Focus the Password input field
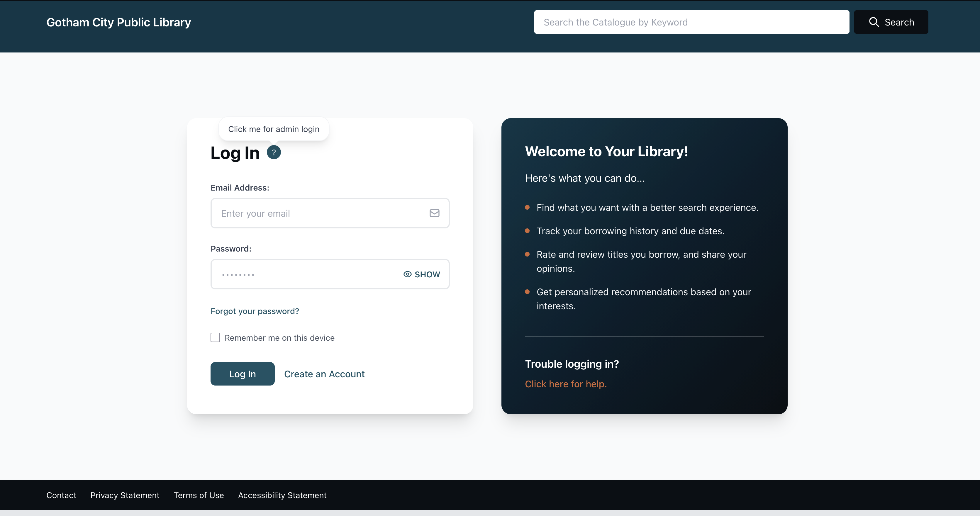The height and width of the screenshot is (516, 980). [x=304, y=274]
